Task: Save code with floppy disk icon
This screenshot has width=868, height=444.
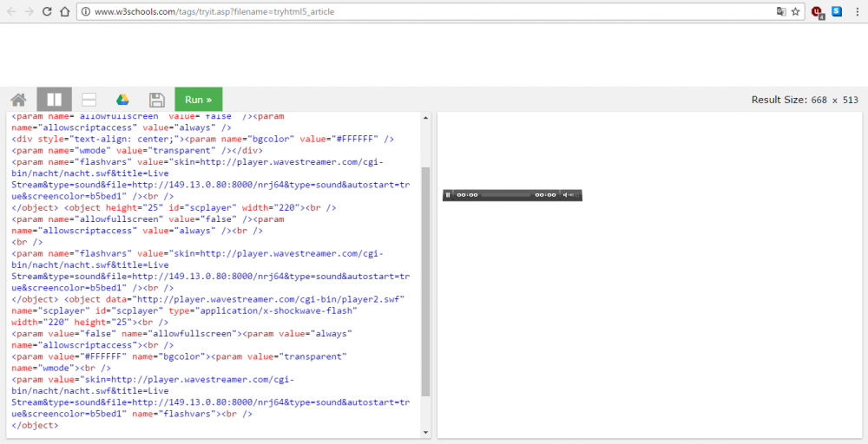Action: click(157, 100)
